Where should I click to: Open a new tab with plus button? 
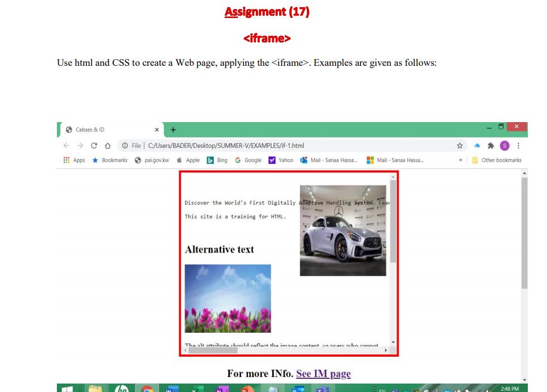point(173,130)
